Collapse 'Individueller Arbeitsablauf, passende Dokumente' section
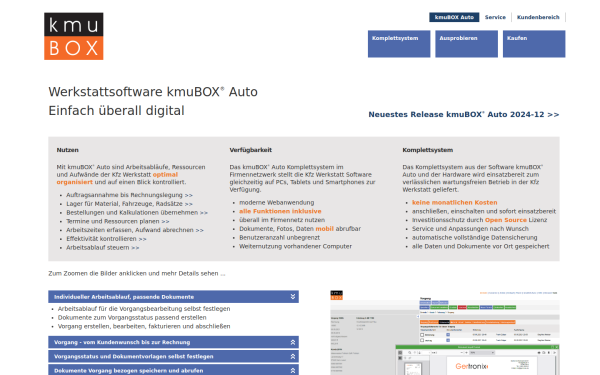This screenshot has width=600, height=375. click(x=173, y=297)
